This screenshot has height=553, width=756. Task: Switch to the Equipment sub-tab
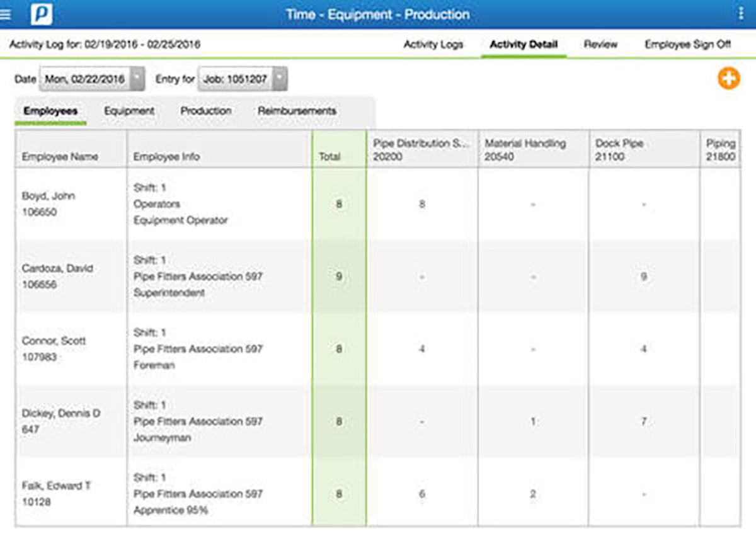[129, 111]
